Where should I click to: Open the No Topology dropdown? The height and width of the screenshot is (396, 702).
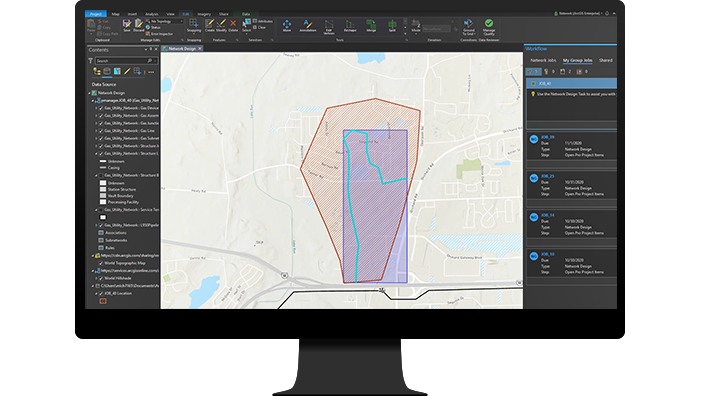(x=164, y=21)
